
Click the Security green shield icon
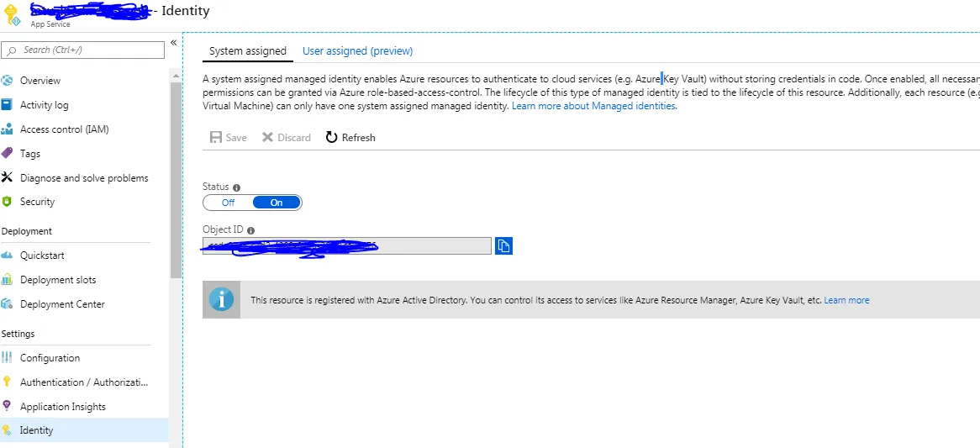7,201
